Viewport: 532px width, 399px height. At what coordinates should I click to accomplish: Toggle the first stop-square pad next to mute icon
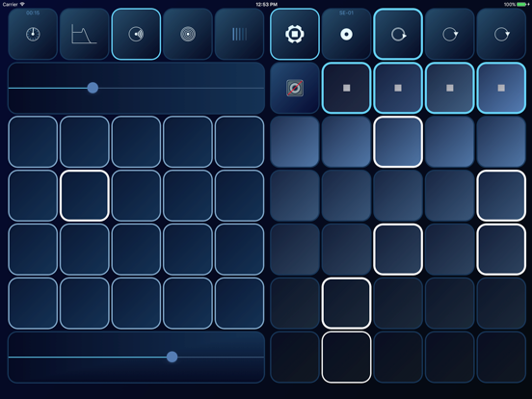(346, 88)
